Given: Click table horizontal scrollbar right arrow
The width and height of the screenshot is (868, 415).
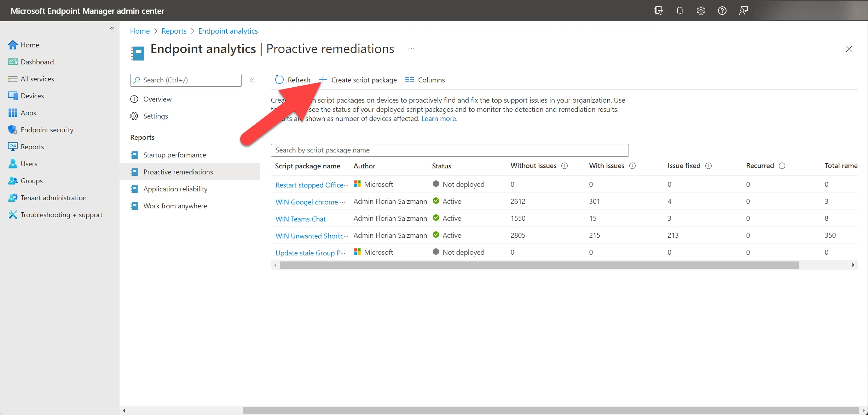Looking at the screenshot, I should point(853,265).
